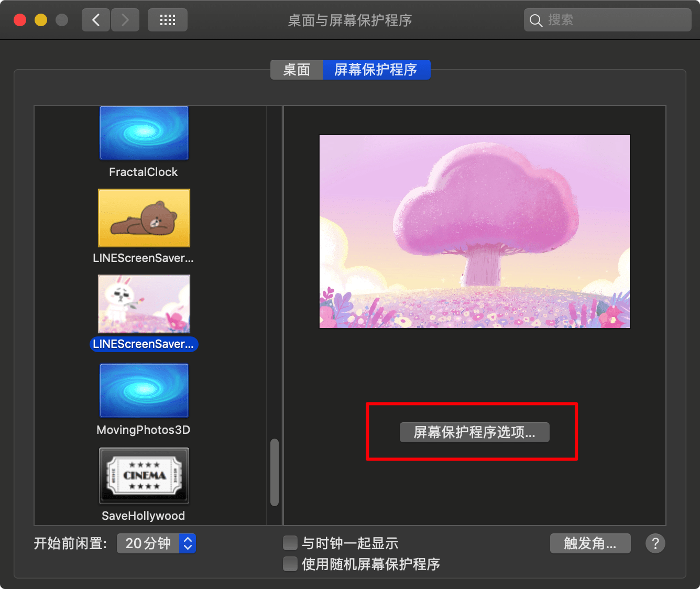This screenshot has height=589, width=700.
Task: Select the rabbit LINEScreenSaver thumbnail
Action: 144,304
